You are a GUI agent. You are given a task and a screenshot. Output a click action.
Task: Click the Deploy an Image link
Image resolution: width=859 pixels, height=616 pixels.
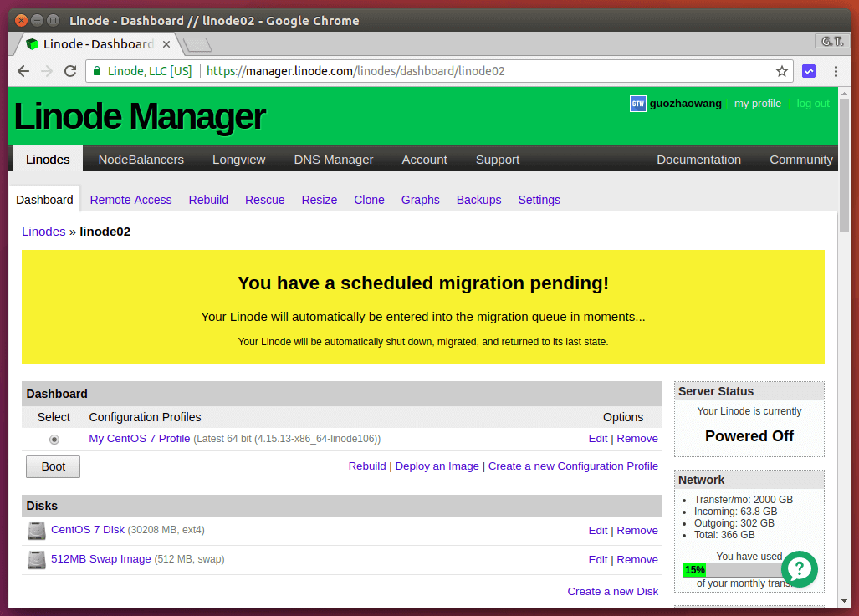click(x=437, y=466)
